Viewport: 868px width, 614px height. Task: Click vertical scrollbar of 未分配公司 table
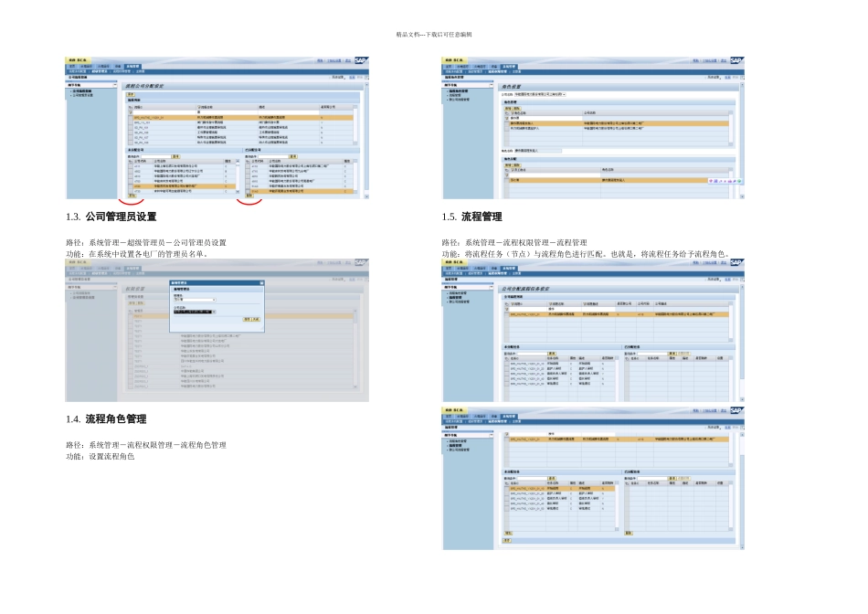(x=238, y=176)
